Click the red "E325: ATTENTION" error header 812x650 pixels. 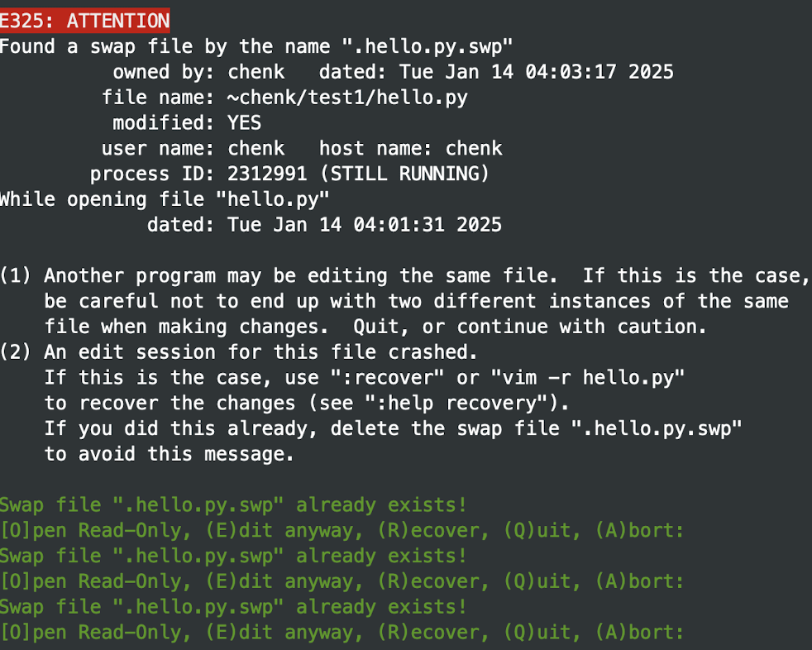pos(85,22)
